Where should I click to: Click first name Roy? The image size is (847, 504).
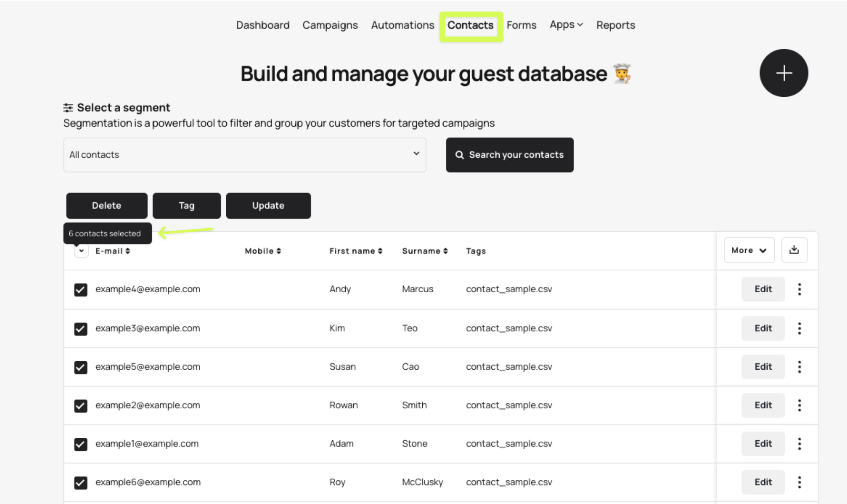(x=337, y=483)
